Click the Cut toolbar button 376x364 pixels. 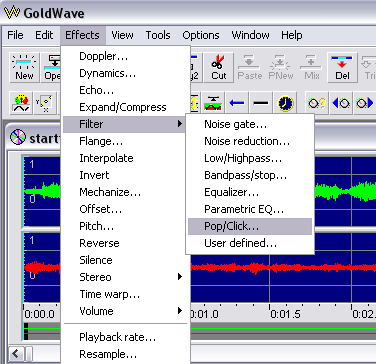pyautogui.click(x=219, y=67)
